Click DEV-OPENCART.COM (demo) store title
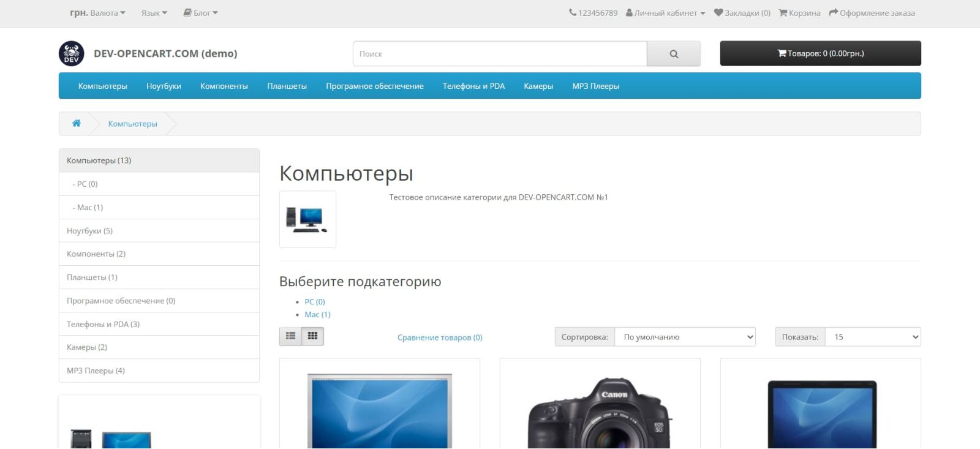 click(165, 53)
